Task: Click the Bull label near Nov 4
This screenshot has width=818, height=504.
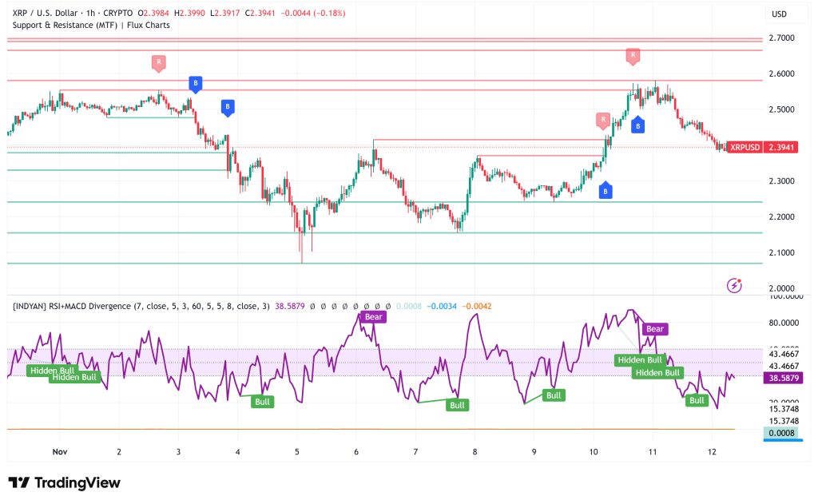Action: (x=262, y=401)
